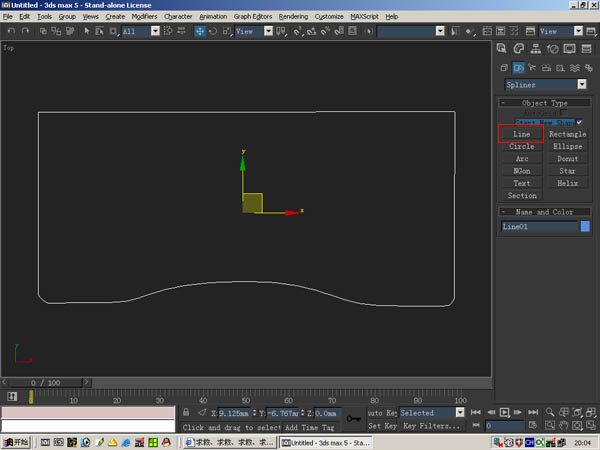600x450 pixels.
Task: Click the Line01 object name field
Action: tap(540, 227)
